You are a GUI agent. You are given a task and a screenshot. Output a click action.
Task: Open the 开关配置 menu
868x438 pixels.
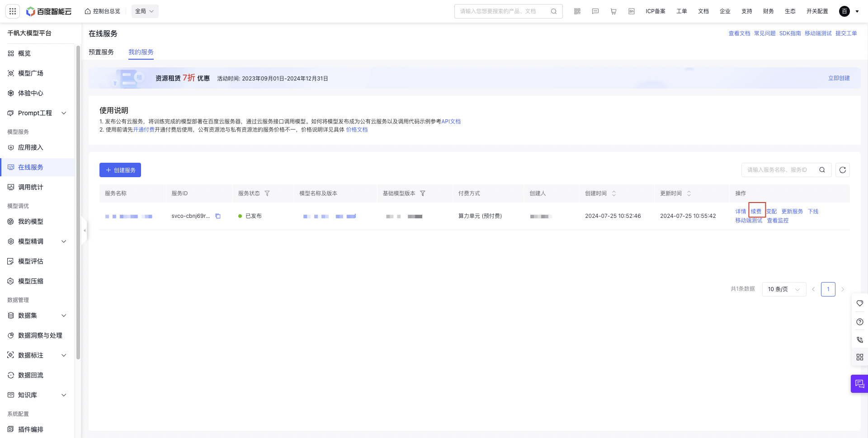click(817, 11)
